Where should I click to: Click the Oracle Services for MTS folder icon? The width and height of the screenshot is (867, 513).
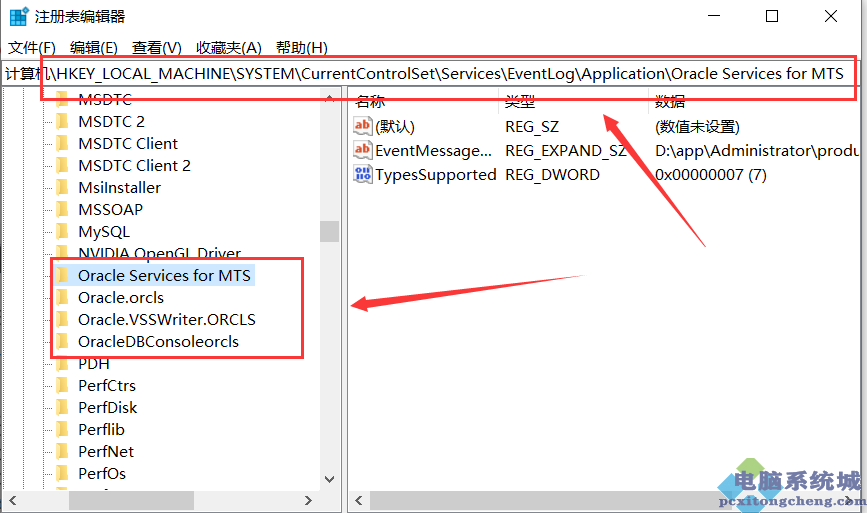62,275
